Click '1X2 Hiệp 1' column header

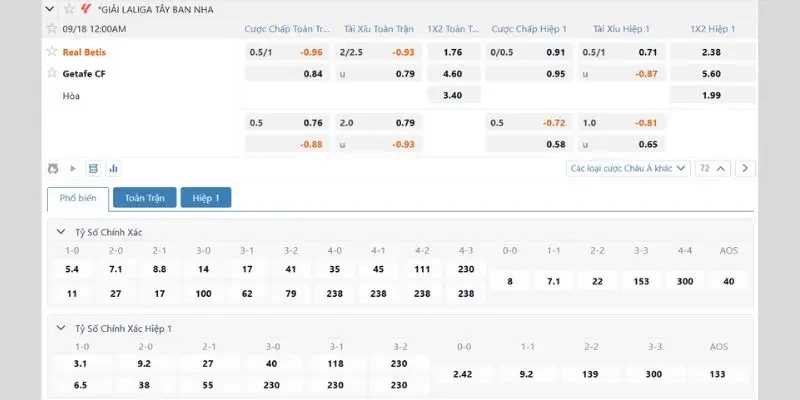click(713, 29)
